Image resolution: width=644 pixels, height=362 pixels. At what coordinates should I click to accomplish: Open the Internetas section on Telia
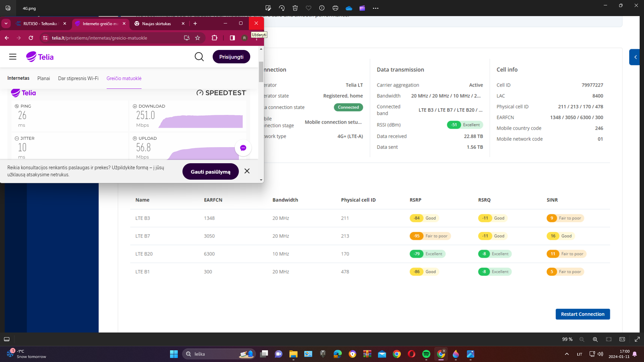18,78
